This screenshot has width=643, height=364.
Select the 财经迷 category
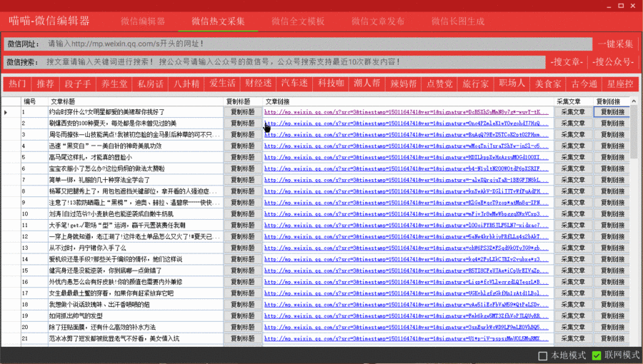[259, 84]
